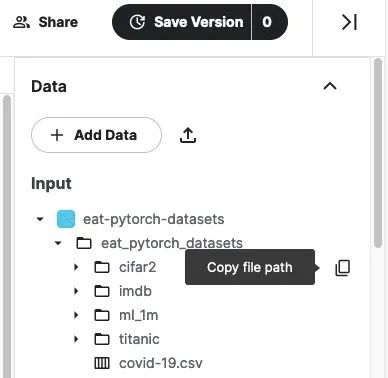The height and width of the screenshot is (378, 388).
Task: Expand the cifar2 folder arrow
Action: coord(76,267)
